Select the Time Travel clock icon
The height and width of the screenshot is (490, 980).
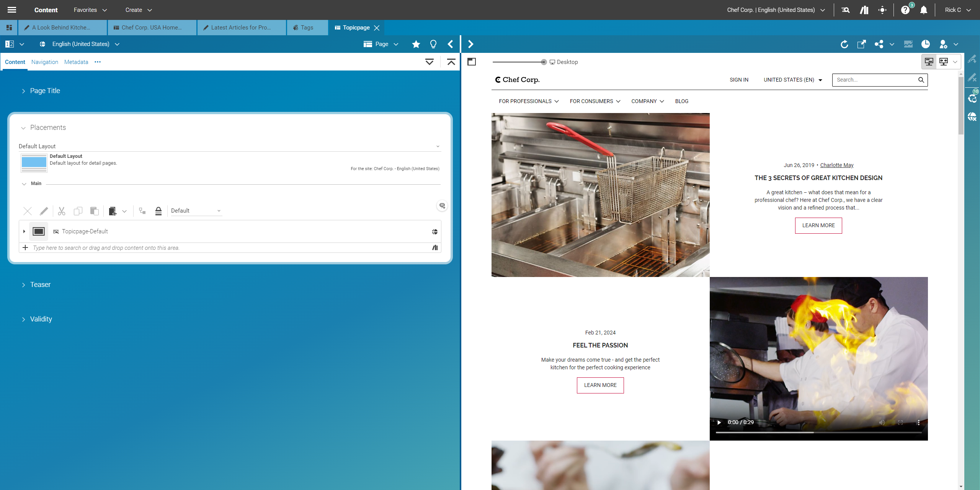[x=926, y=44]
